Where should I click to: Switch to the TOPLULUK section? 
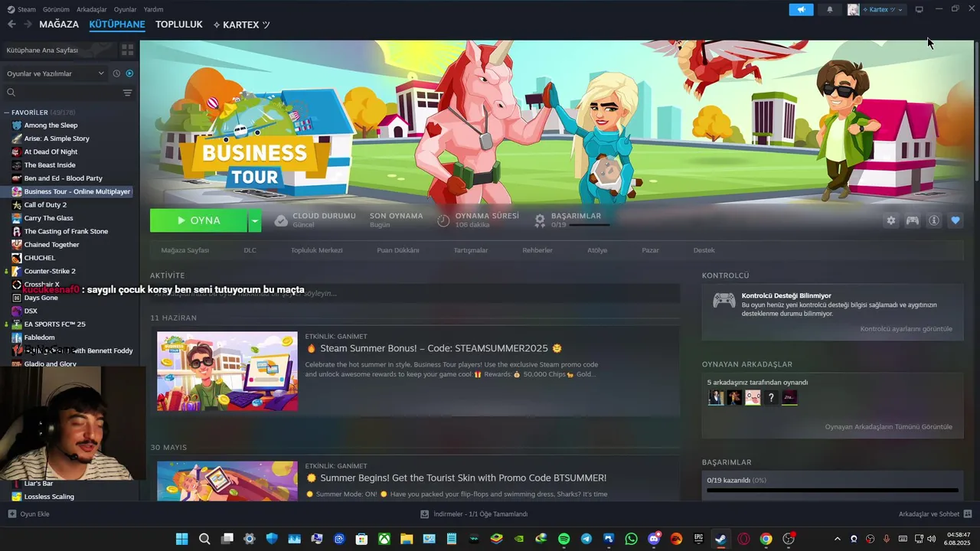click(x=179, y=24)
